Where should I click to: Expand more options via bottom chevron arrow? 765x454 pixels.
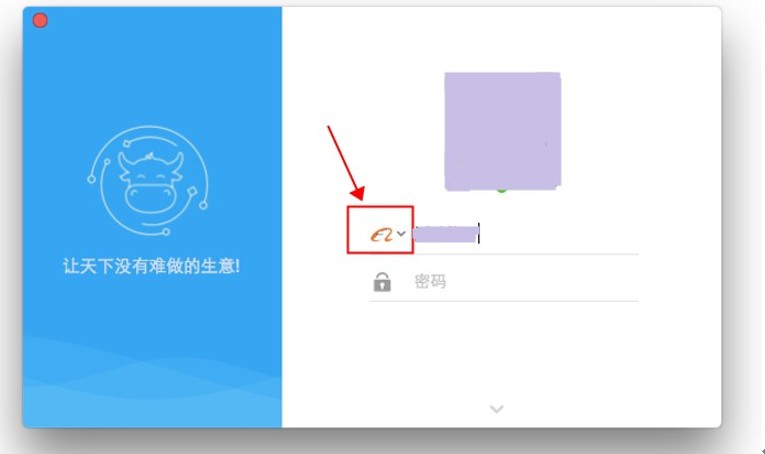[x=497, y=409]
